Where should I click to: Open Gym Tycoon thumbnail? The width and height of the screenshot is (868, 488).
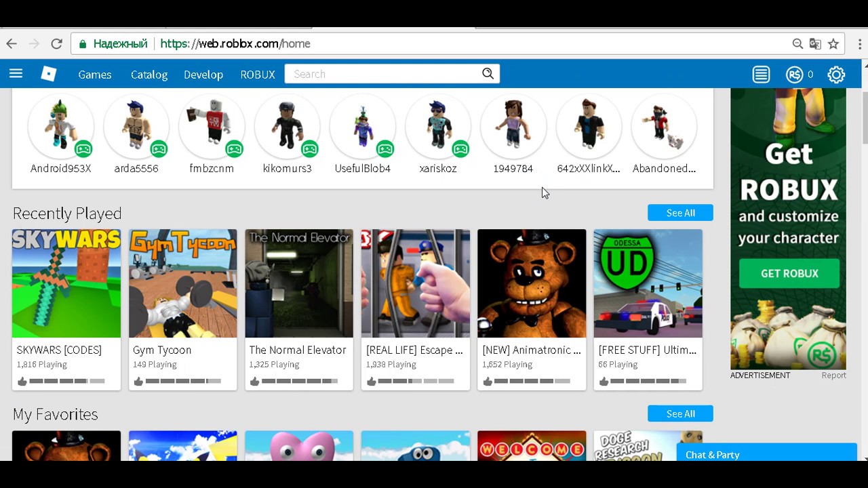(183, 283)
